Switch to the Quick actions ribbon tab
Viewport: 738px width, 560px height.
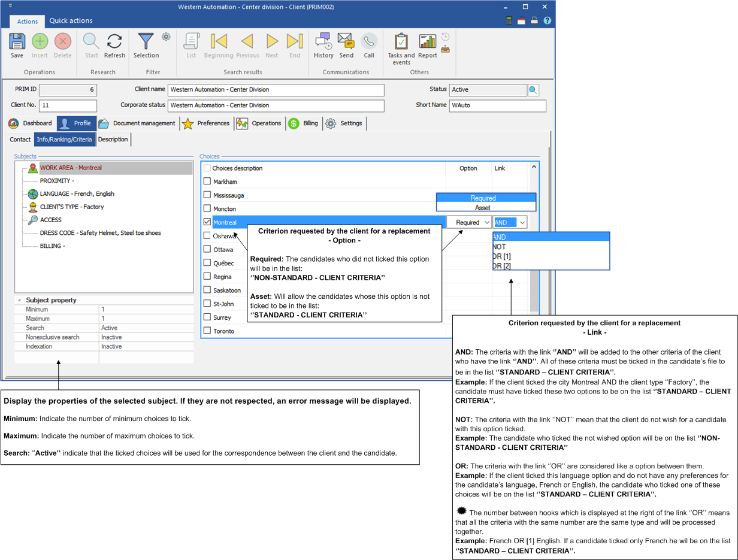[71, 20]
